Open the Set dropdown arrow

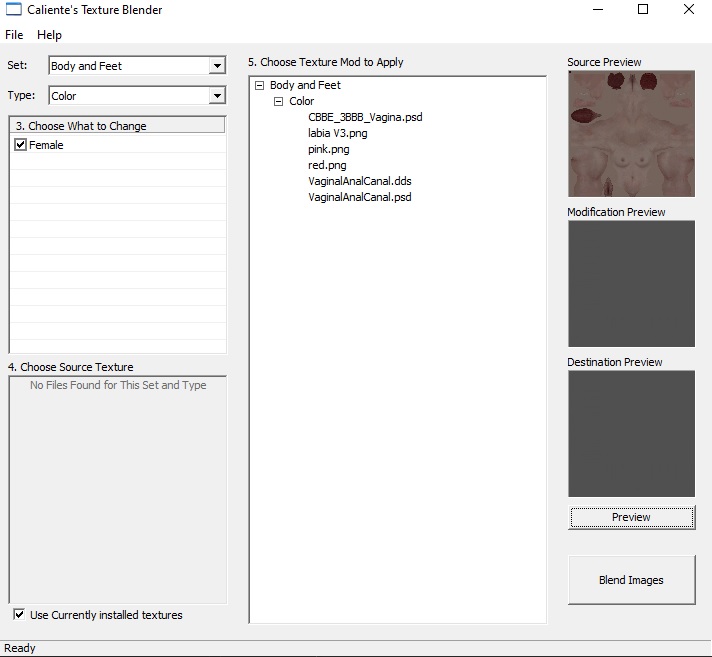217,66
